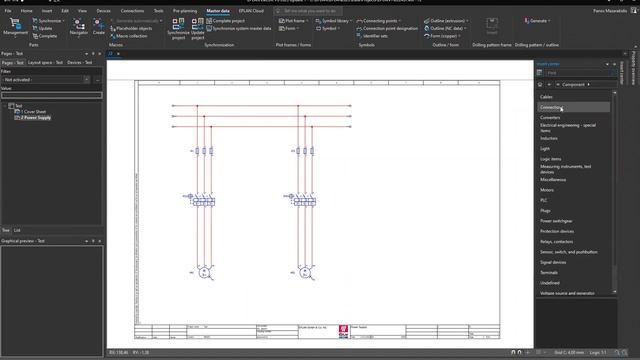Click the Tell me search box
The image size is (640, 360).
click(308, 11)
